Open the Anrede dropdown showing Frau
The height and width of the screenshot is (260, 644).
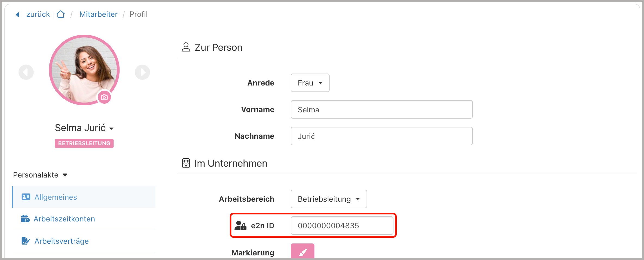tap(310, 83)
